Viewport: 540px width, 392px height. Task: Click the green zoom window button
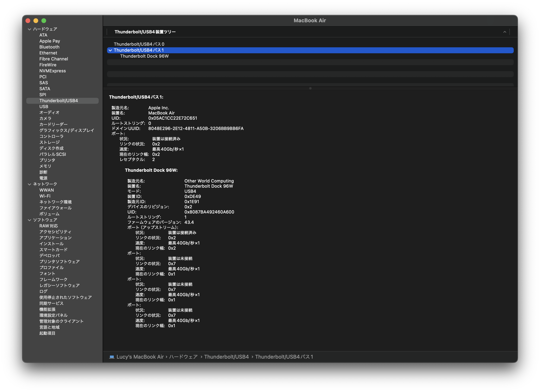point(44,21)
